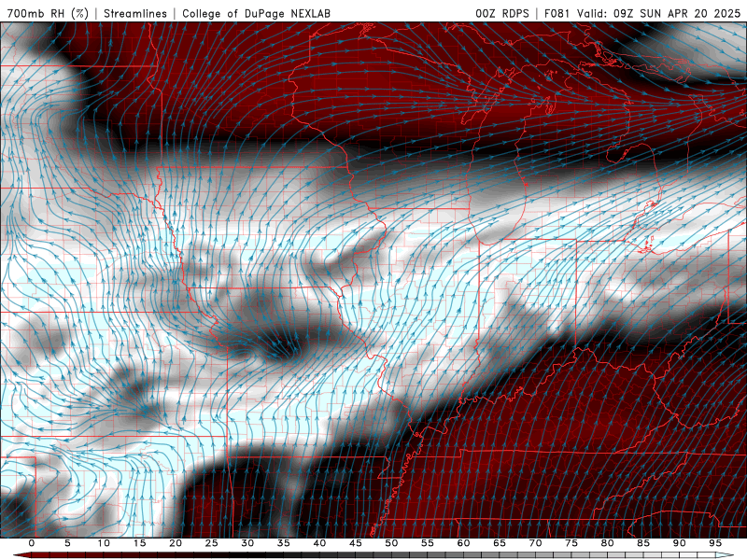The height and width of the screenshot is (560, 747).
Task: Select the colorbar tick label "35"
Action: pyautogui.click(x=284, y=543)
